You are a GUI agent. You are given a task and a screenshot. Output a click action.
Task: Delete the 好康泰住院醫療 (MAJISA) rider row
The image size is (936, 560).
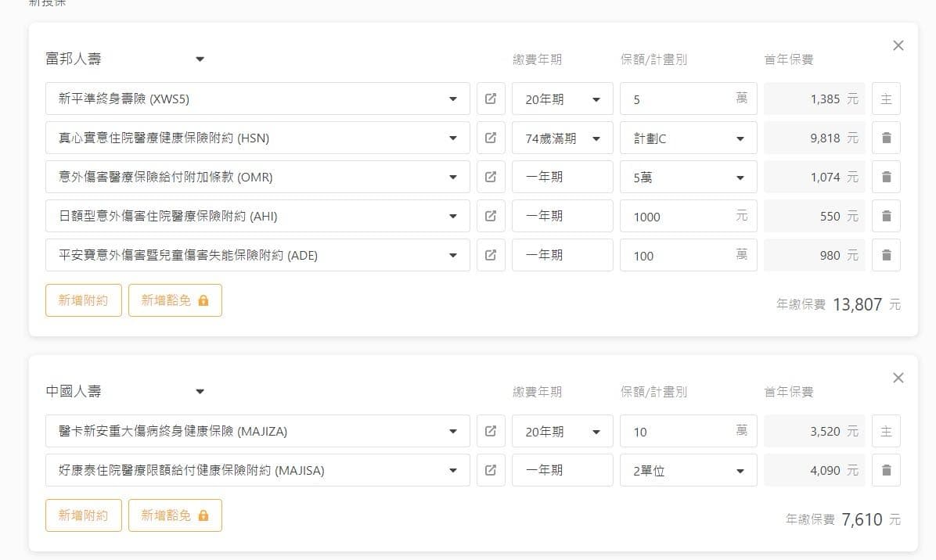coord(886,471)
